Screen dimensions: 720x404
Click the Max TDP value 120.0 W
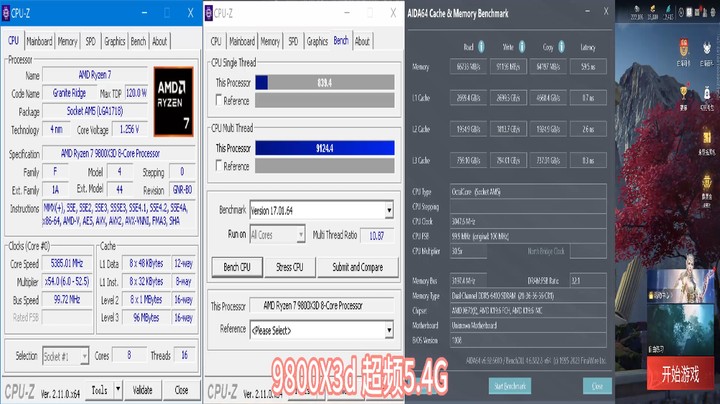[x=136, y=93]
